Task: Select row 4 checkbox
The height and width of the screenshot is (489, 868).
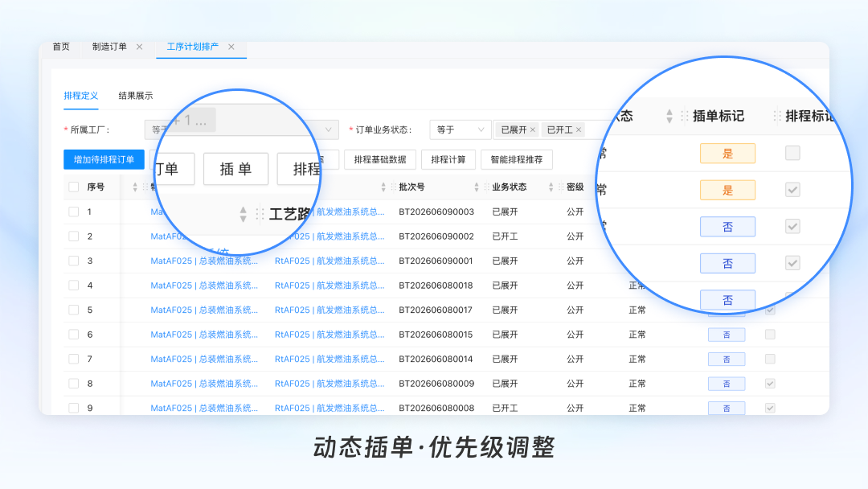Action: click(x=74, y=286)
